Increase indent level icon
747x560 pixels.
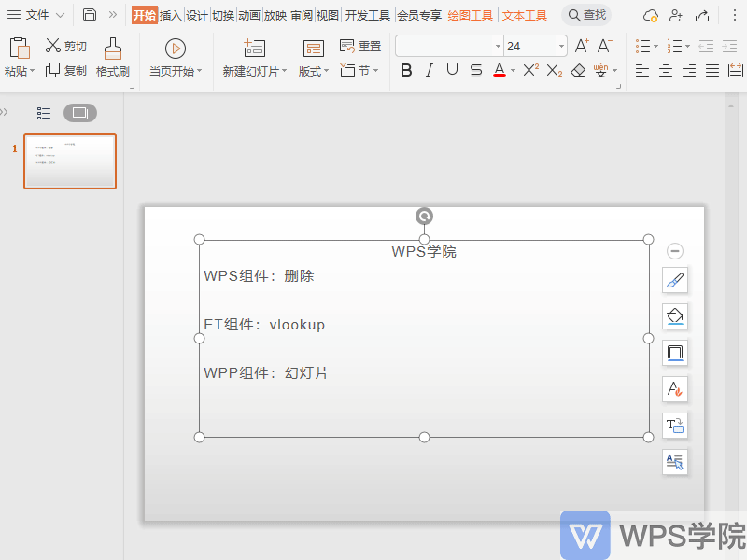tap(729, 46)
